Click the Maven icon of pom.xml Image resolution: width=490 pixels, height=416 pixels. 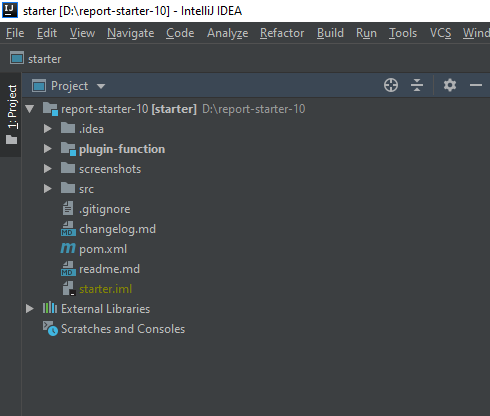(x=68, y=248)
